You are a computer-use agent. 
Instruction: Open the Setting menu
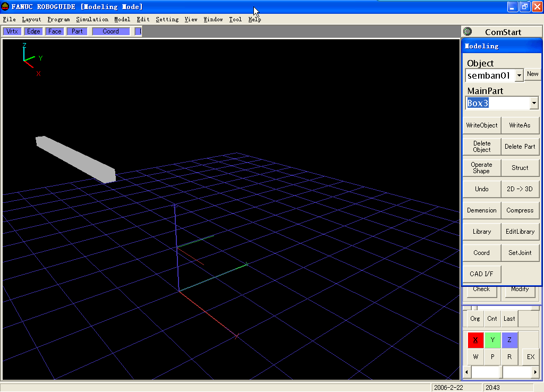pos(167,20)
